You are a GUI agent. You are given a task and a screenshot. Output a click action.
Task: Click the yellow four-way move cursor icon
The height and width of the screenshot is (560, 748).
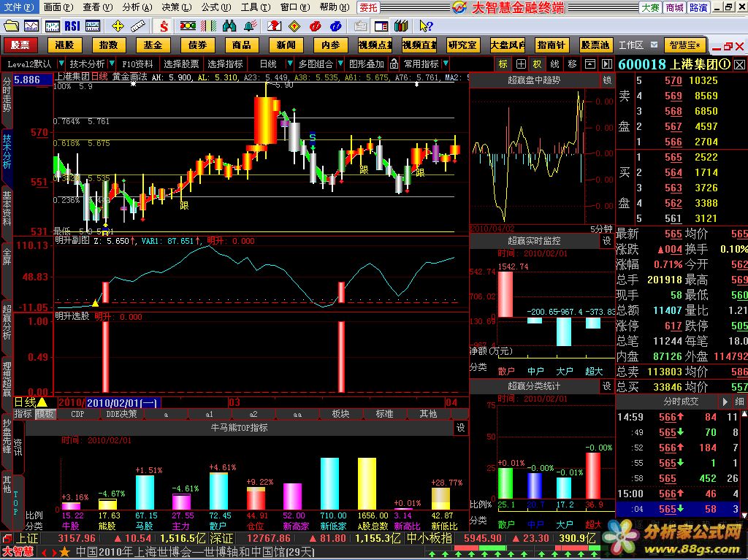(x=118, y=26)
